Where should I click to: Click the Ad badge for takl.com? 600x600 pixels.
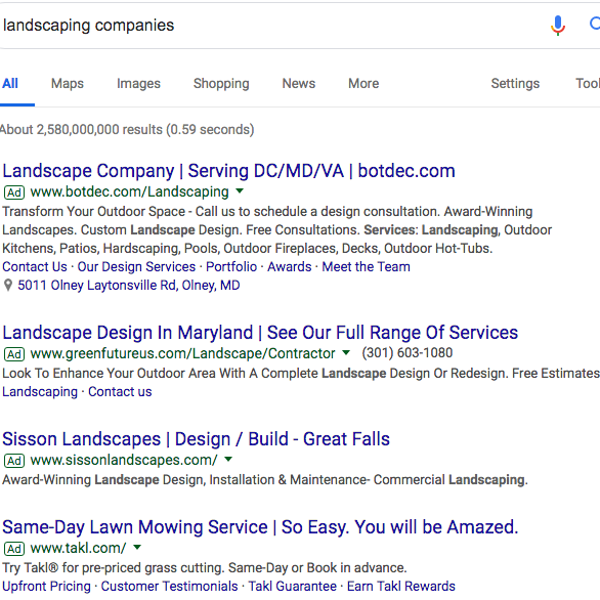tap(14, 549)
